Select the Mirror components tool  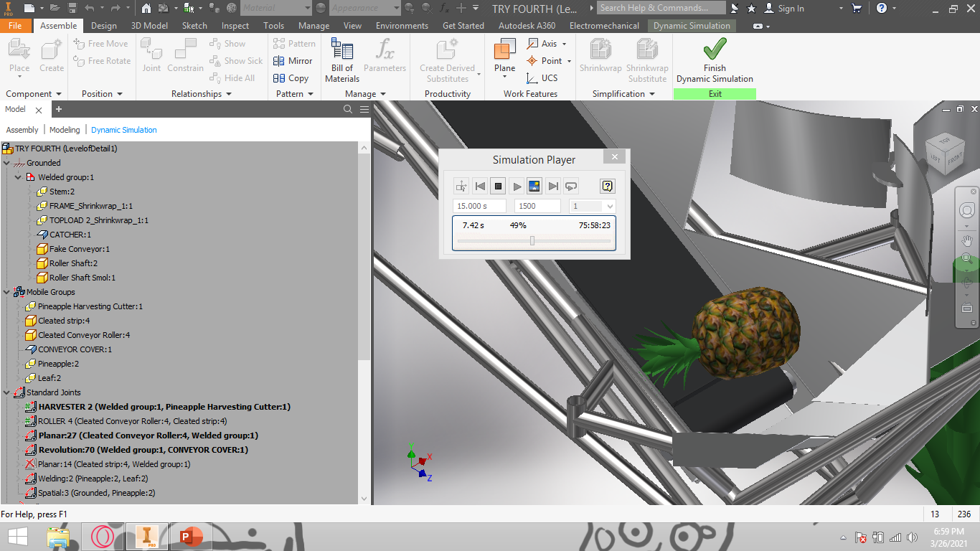point(293,61)
